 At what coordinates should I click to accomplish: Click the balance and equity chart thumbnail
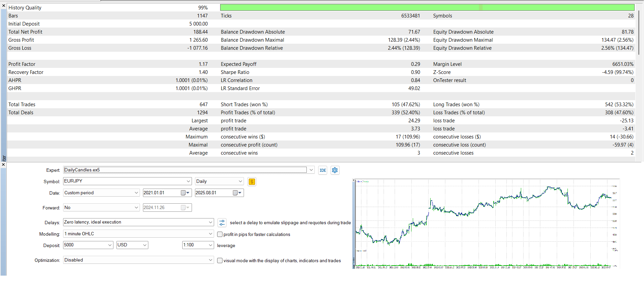coord(486,224)
